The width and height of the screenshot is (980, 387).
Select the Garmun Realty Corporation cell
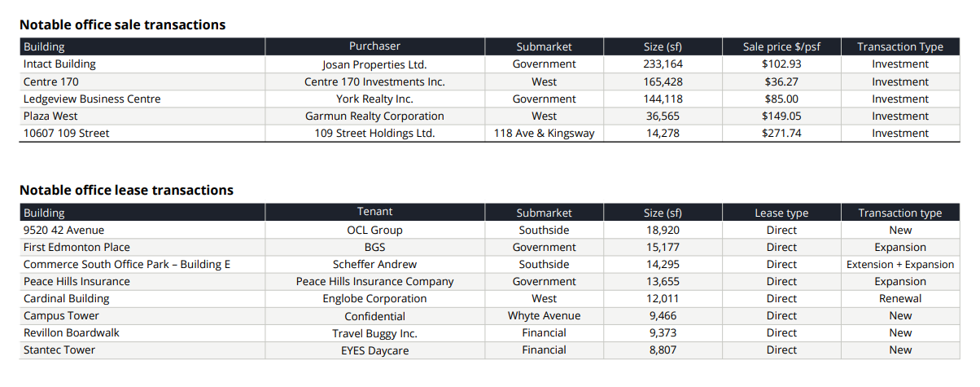[x=374, y=117]
